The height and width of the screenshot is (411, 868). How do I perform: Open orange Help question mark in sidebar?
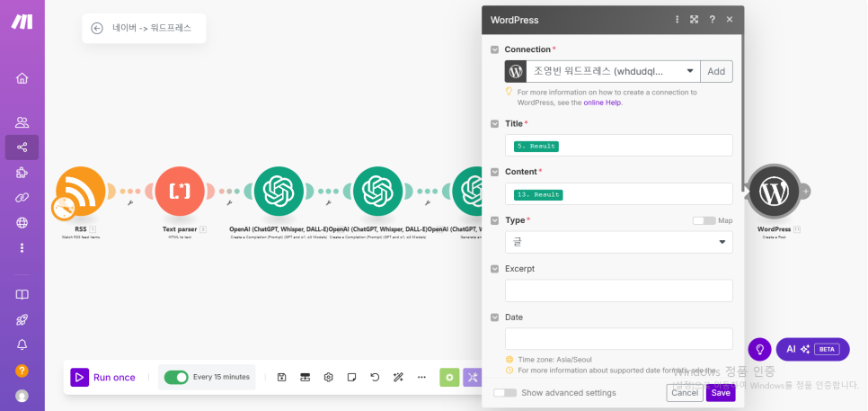pos(22,371)
